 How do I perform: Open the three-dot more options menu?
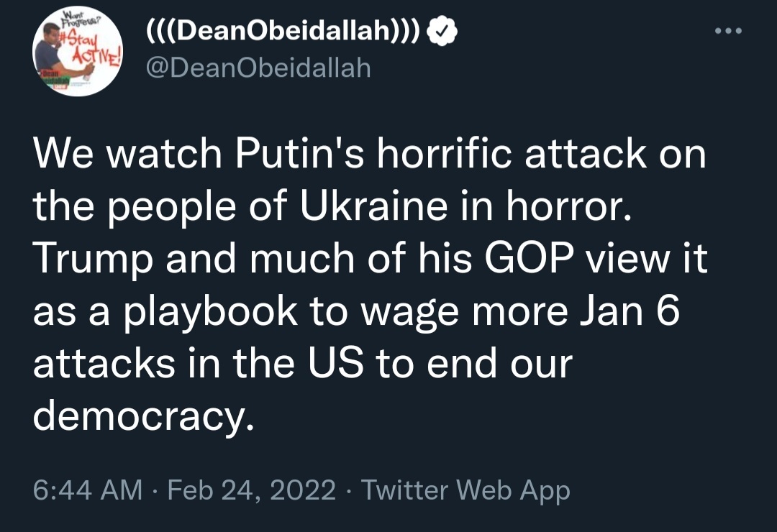click(727, 32)
